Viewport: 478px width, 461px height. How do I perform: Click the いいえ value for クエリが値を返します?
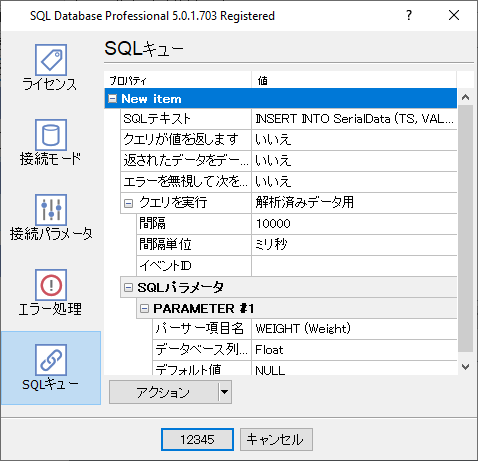tap(354, 139)
